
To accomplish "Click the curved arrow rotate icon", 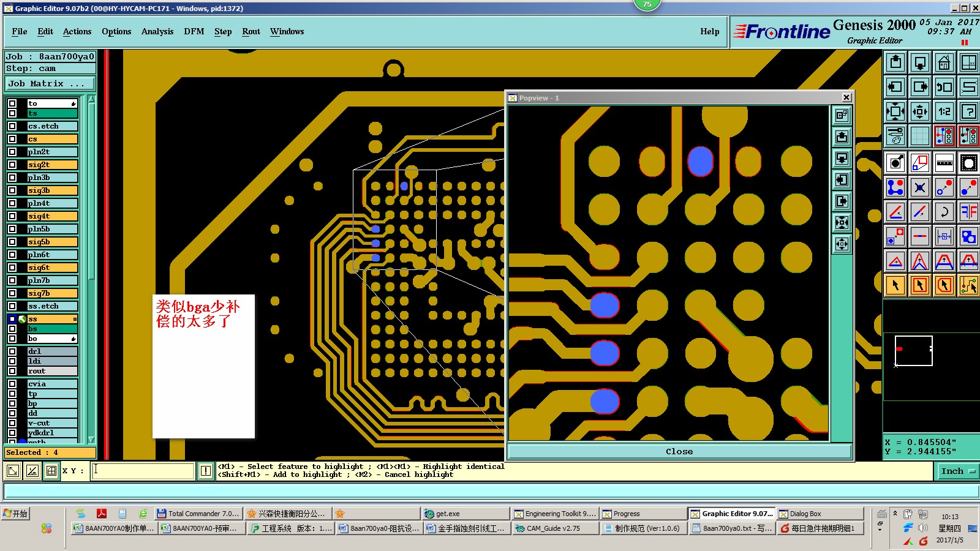I will coord(944,212).
